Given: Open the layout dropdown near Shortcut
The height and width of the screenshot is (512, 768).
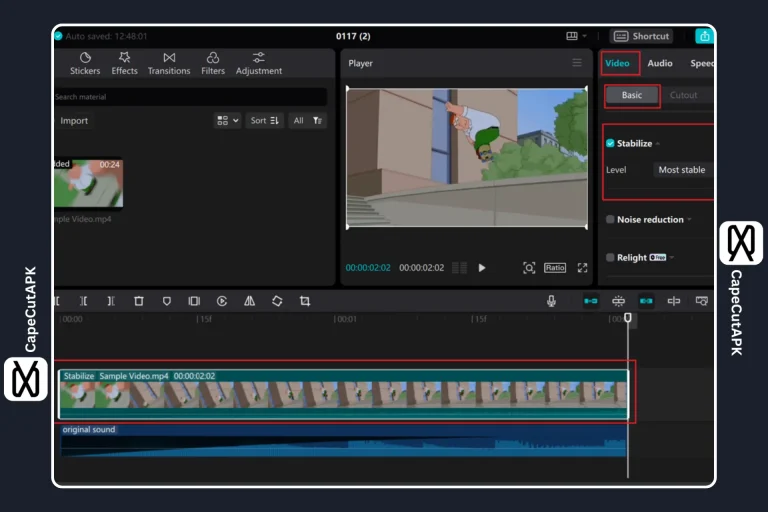Looking at the screenshot, I should point(576,36).
